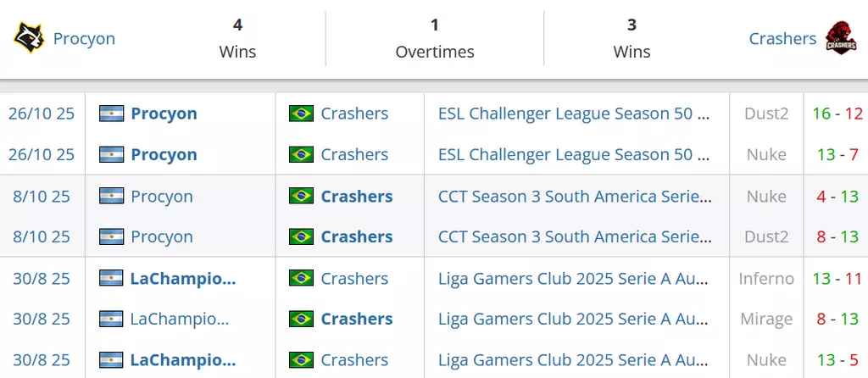Click the 26/10 25 date on Nuke row
The height and width of the screenshot is (378, 868).
(x=42, y=154)
